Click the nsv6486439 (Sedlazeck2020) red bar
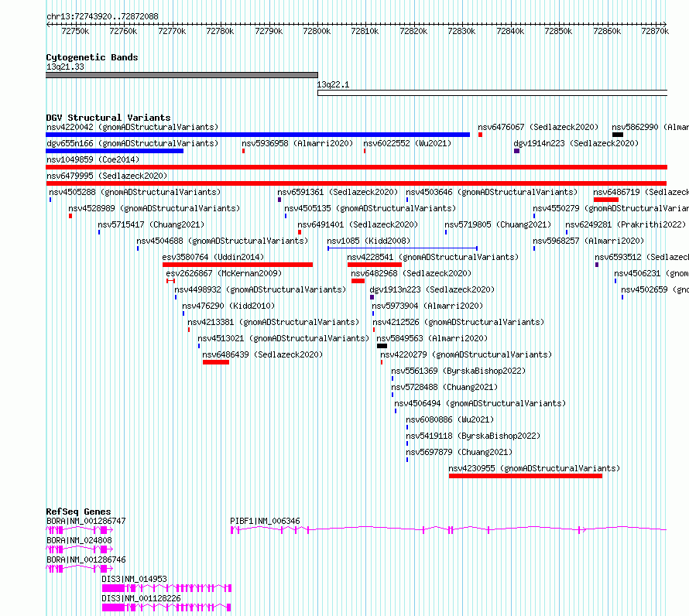 tap(216, 362)
